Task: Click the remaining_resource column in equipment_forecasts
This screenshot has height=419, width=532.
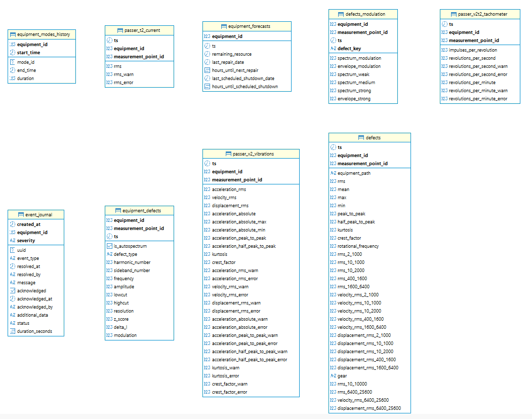Action: (x=231, y=54)
